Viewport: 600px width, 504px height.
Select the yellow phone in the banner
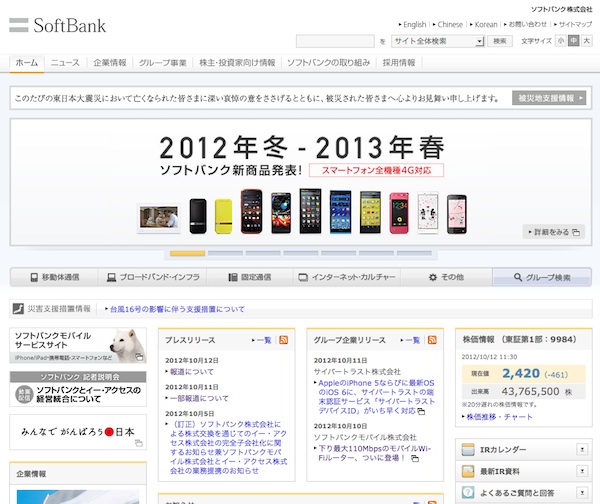223,216
